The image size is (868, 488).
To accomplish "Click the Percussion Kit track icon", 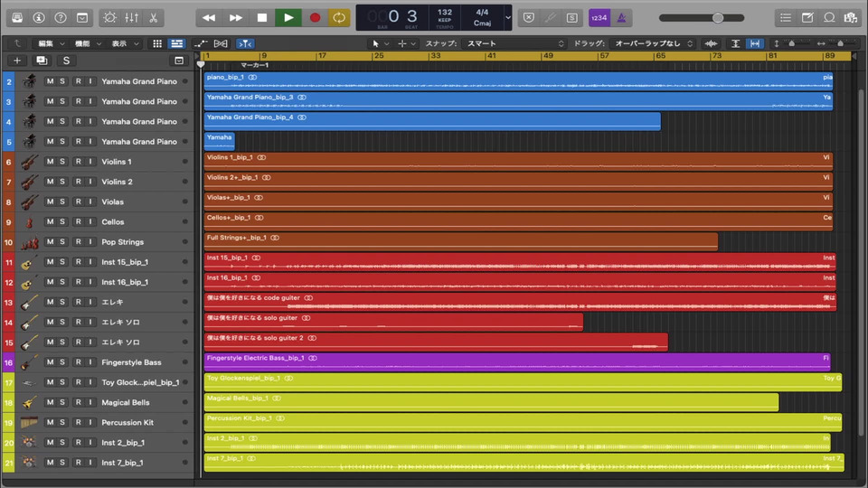I will point(29,423).
